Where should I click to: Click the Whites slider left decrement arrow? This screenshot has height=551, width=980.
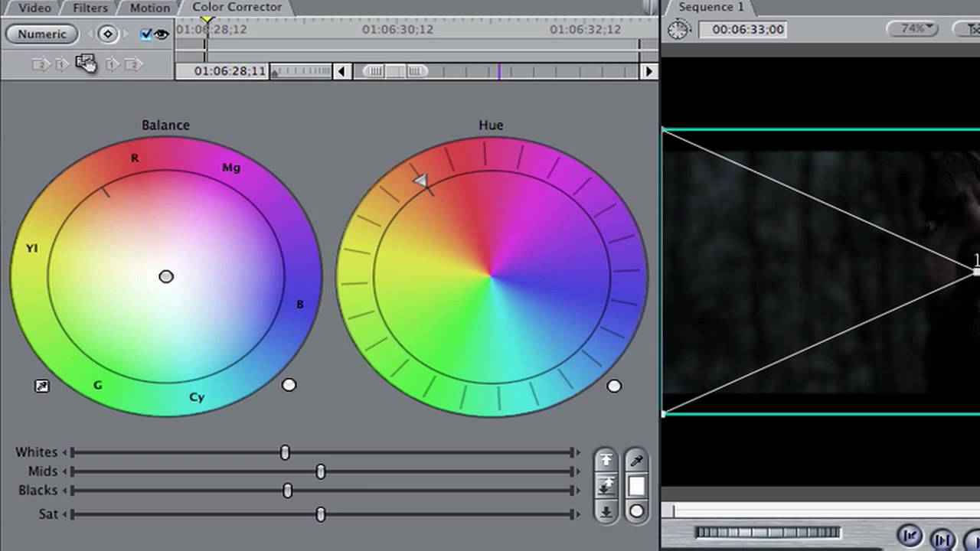[65, 452]
